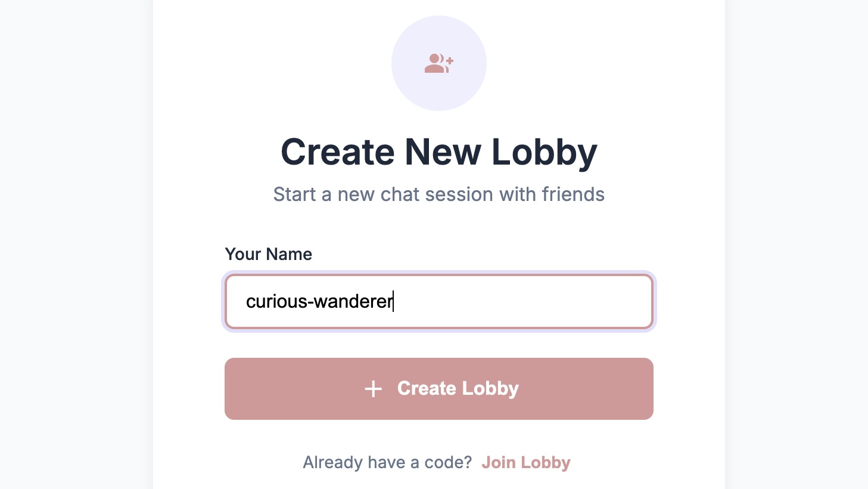Click the Create New Lobby heading
The image size is (868, 489).
tap(438, 152)
